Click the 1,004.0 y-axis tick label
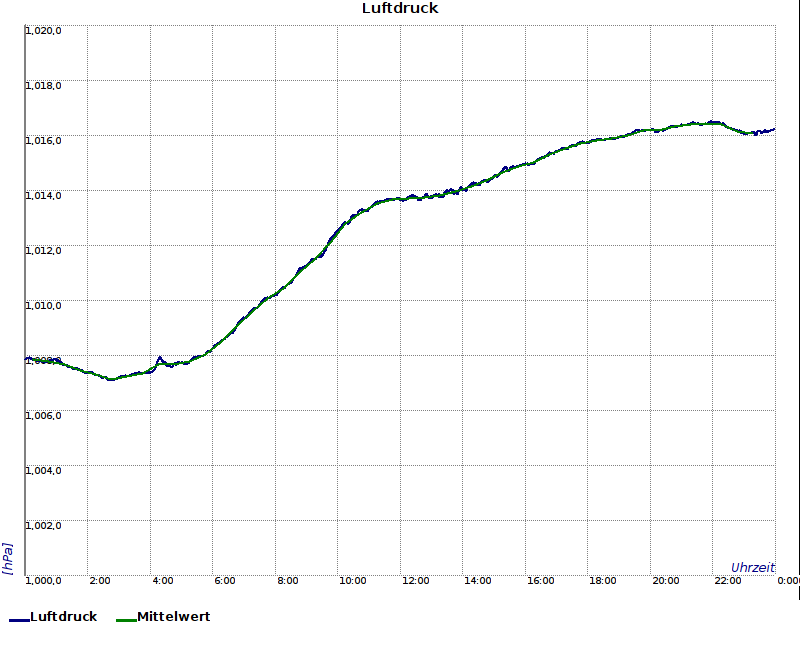 click(44, 470)
